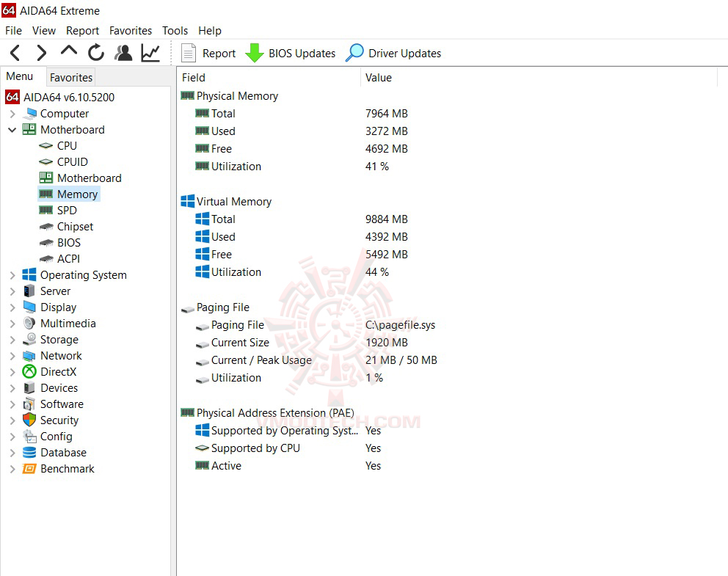Click the Report toolbar button

(x=208, y=54)
